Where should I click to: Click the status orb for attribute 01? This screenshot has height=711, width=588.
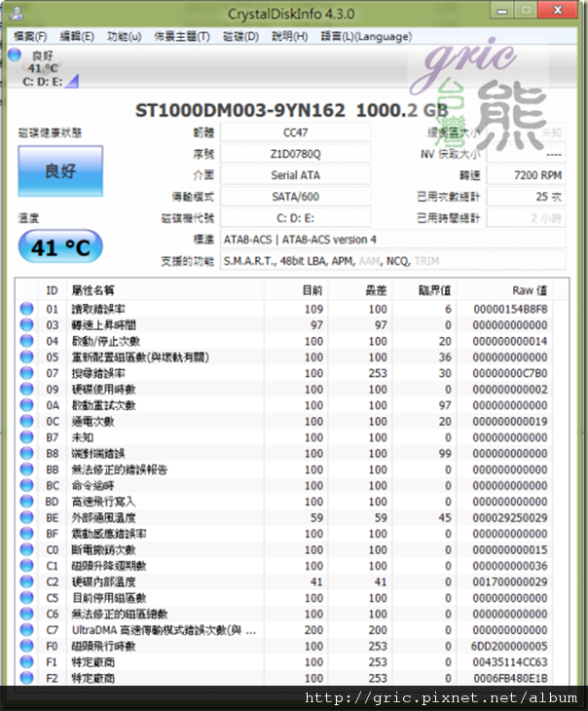click(26, 309)
